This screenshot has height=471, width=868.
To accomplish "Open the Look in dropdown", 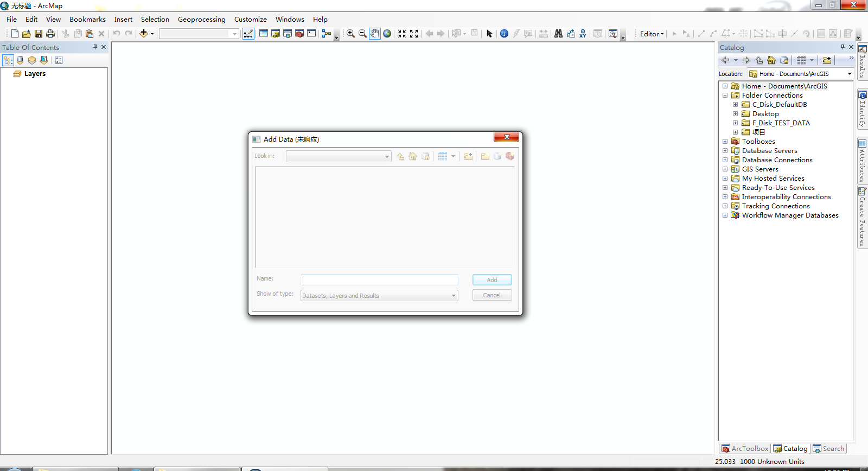I will tap(339, 156).
